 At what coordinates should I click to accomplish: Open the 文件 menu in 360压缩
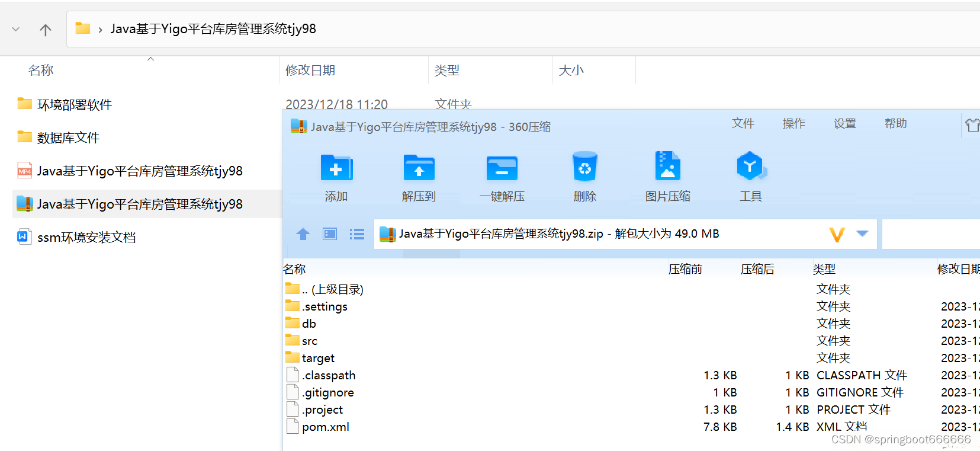point(743,123)
